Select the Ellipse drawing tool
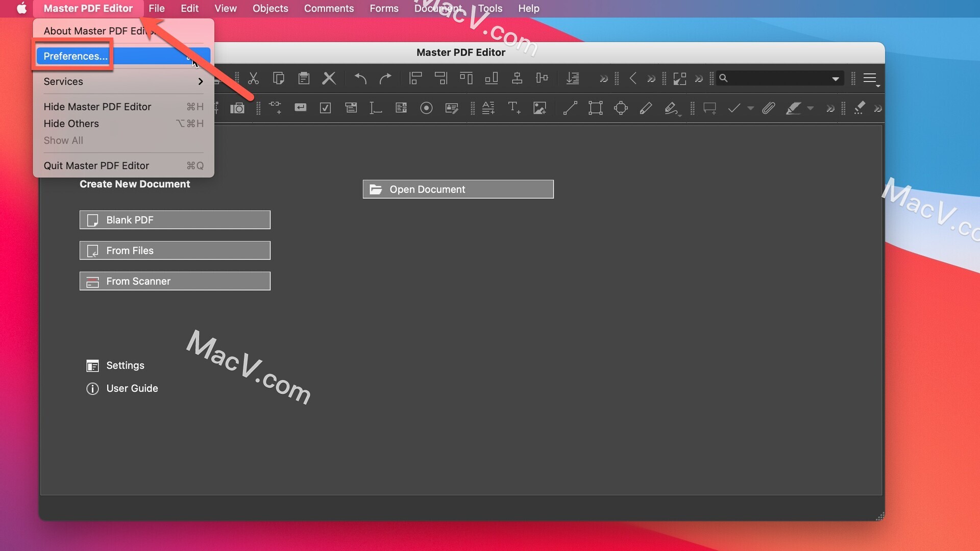This screenshot has width=980, height=551. pos(621,108)
